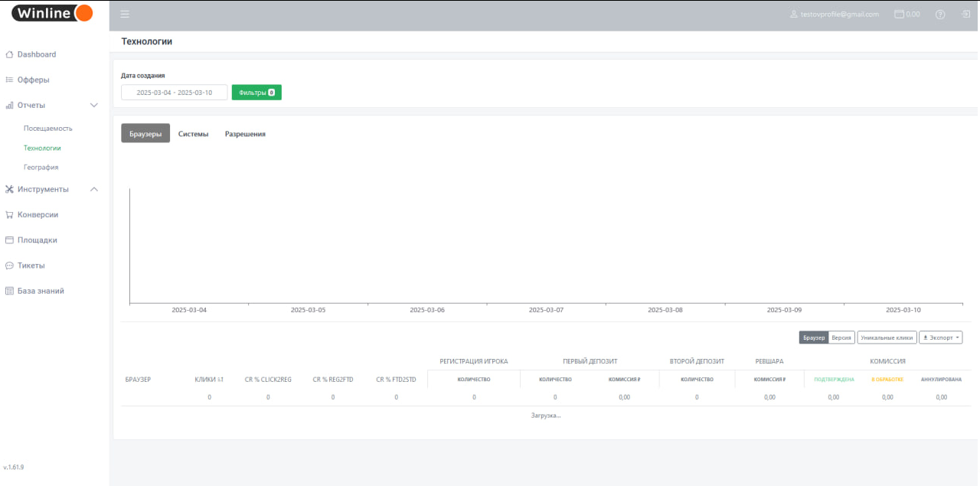Image resolution: width=980 pixels, height=486 pixels.
Task: Click the Дата создания date range field
Action: click(x=175, y=93)
